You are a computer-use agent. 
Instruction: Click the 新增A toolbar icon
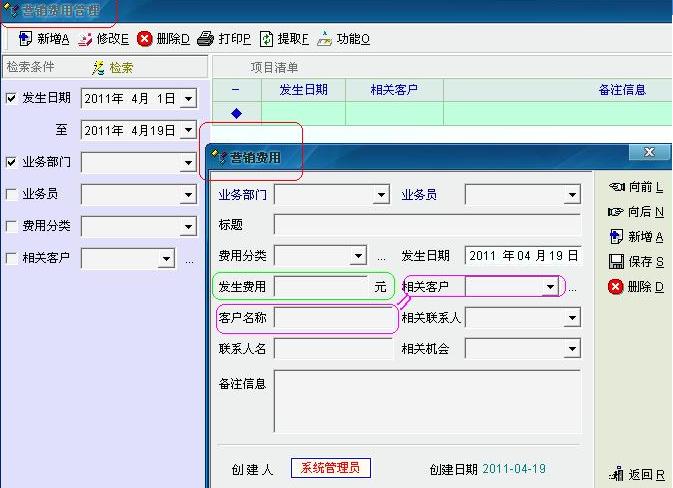[26, 39]
